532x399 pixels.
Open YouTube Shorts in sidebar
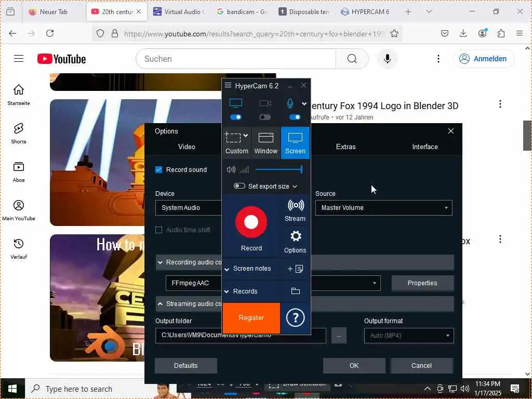coord(19,134)
